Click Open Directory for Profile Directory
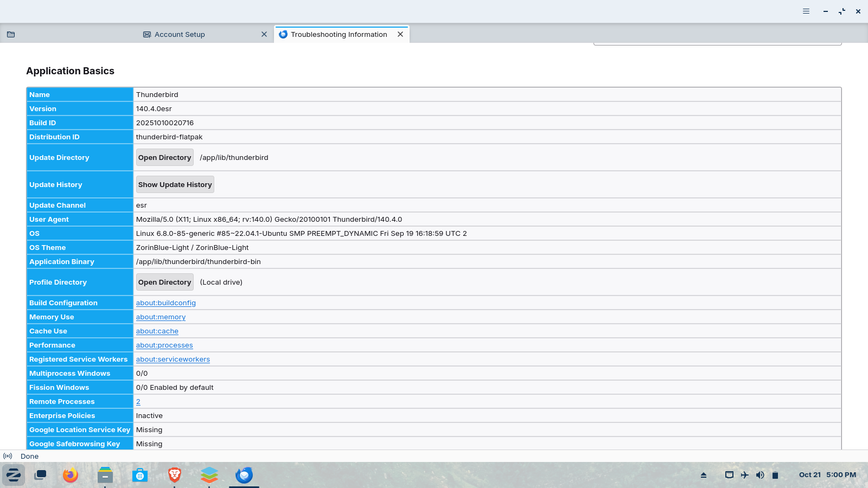The height and width of the screenshot is (488, 868). (165, 282)
